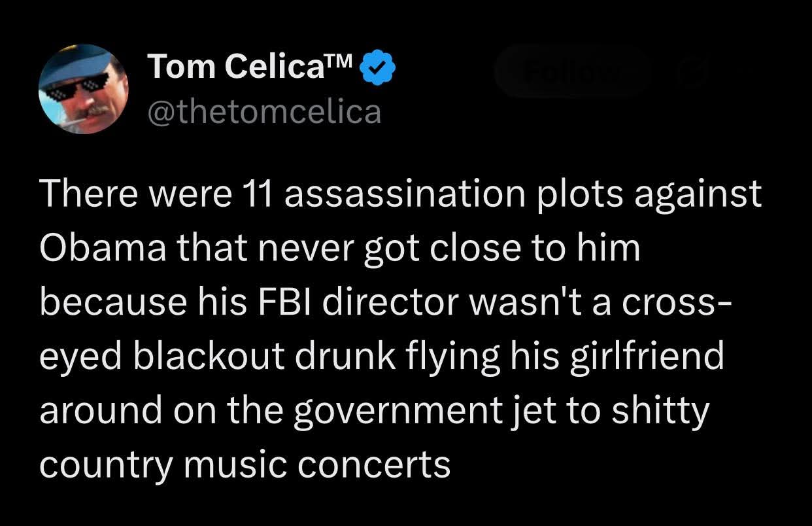812x526 pixels.
Task: Open the @thetomcelica handle link
Action: click(265, 112)
